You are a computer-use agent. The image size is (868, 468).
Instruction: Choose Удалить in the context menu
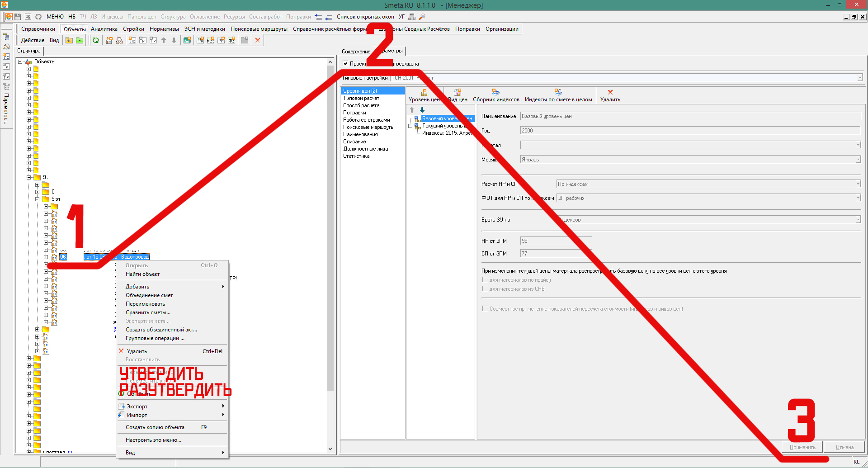click(x=172, y=351)
